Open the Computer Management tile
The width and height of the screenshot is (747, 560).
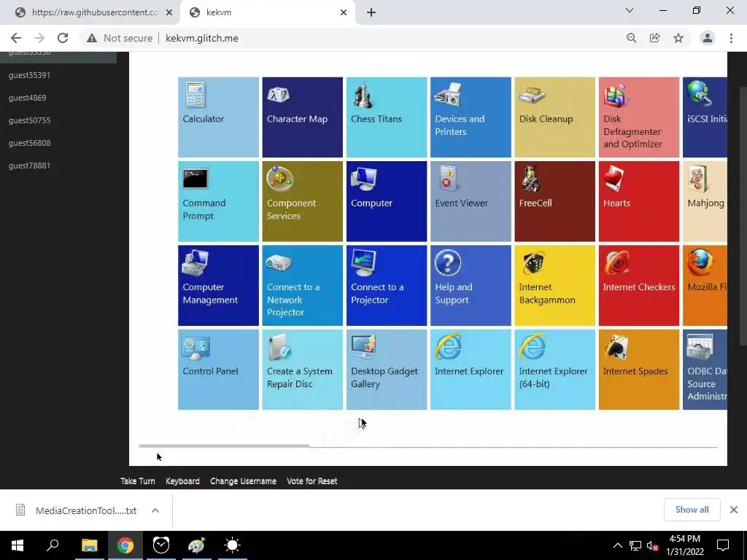218,286
